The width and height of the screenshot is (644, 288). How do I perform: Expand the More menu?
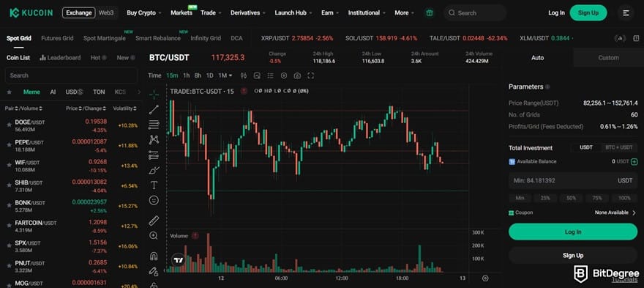[x=404, y=12]
